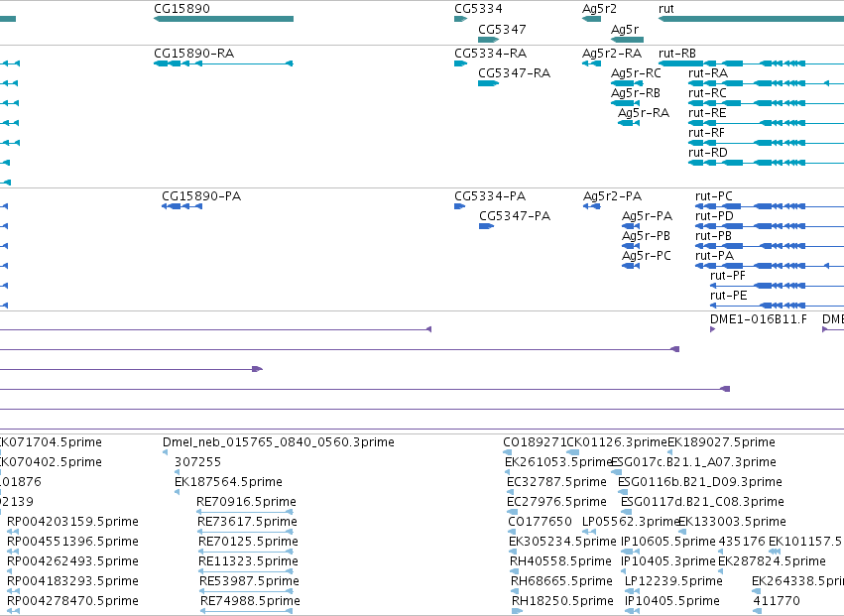Image resolution: width=844 pixels, height=616 pixels.
Task: Click the LP12239.5prime EST label
Action: click(673, 581)
